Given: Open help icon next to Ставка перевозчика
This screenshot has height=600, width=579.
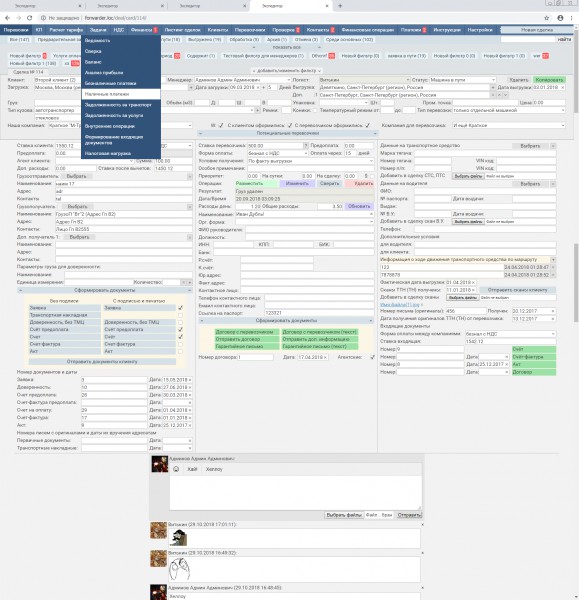Looking at the screenshot, I should click(x=305, y=146).
